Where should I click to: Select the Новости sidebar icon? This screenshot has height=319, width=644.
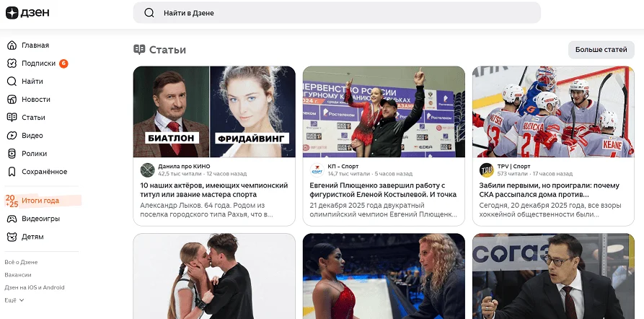12,100
